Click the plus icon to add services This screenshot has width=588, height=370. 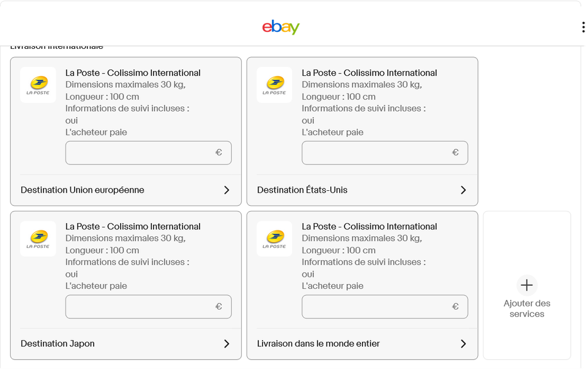[527, 285]
